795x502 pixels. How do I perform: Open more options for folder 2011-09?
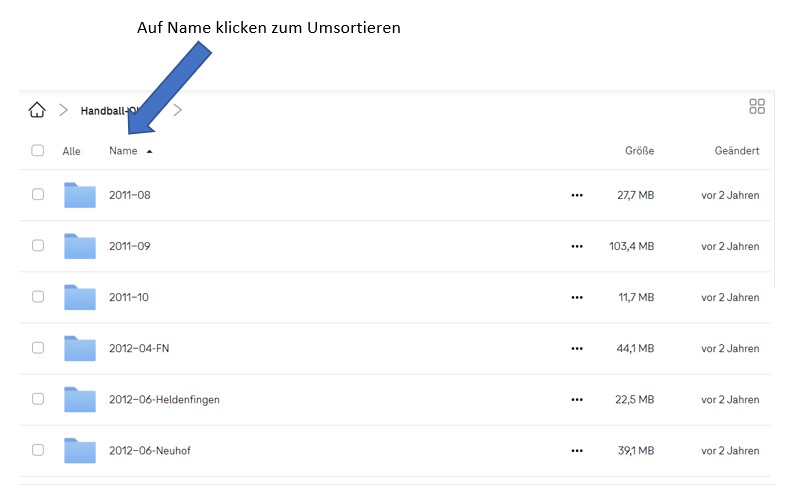click(x=577, y=246)
